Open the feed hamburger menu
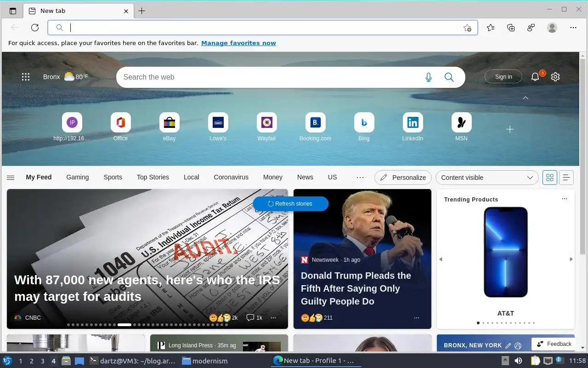Image resolution: width=588 pixels, height=368 pixels. [11, 178]
